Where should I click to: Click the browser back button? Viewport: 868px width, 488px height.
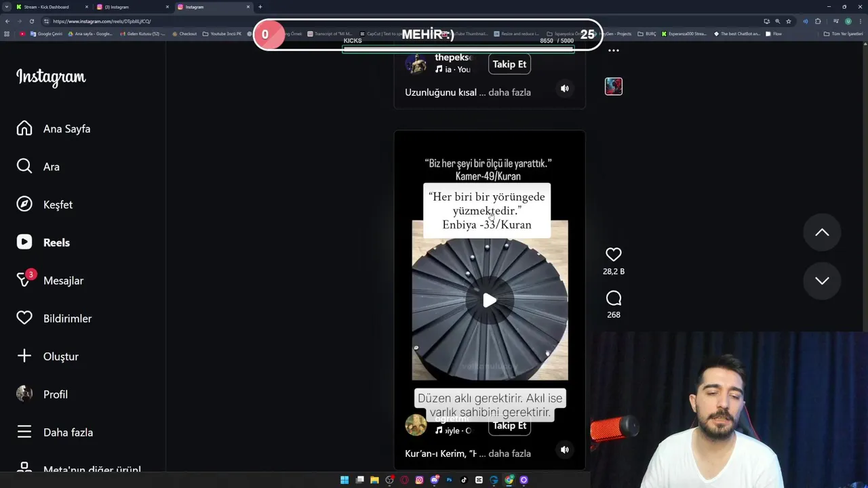point(7,21)
